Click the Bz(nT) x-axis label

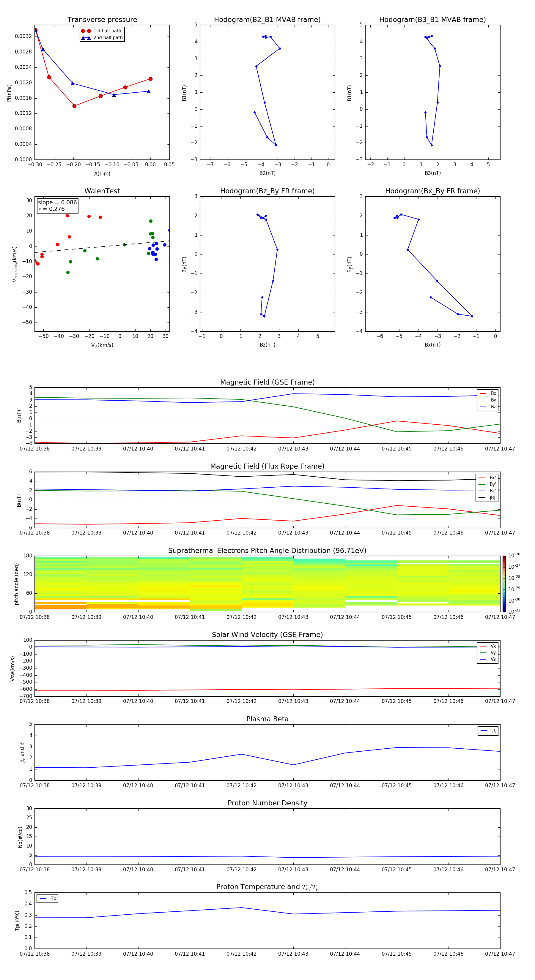click(267, 345)
